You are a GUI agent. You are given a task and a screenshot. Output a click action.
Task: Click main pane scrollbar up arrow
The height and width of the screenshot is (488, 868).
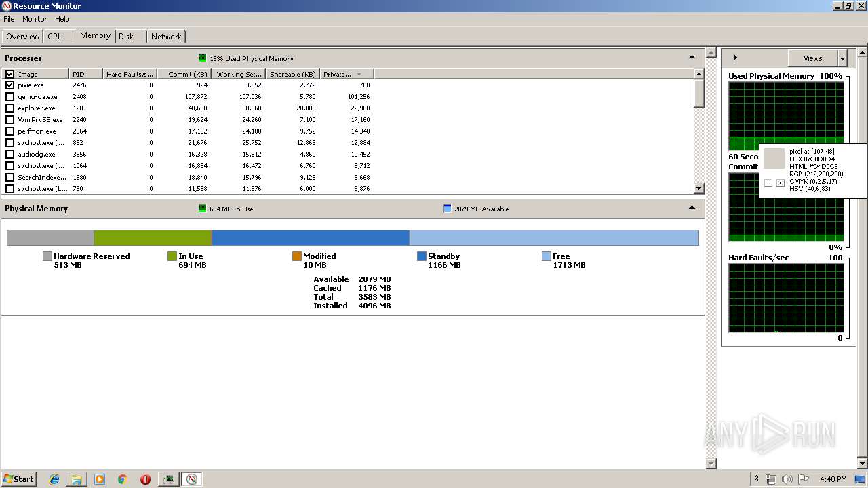point(711,52)
